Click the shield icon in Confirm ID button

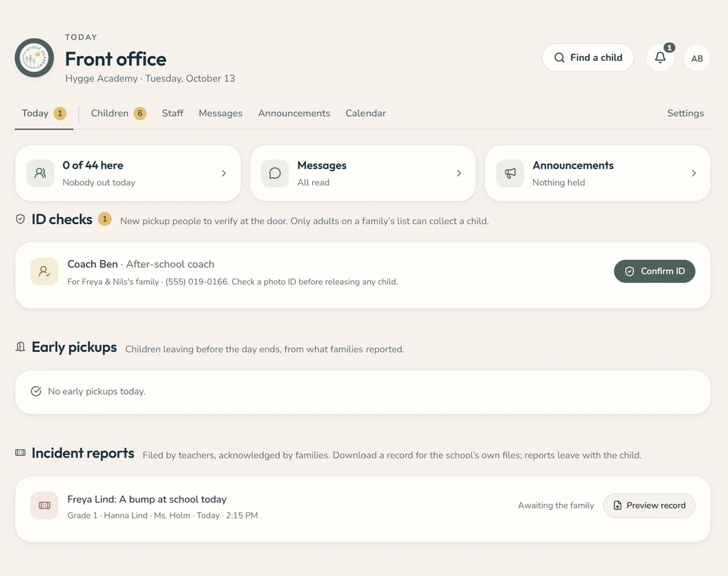(629, 271)
